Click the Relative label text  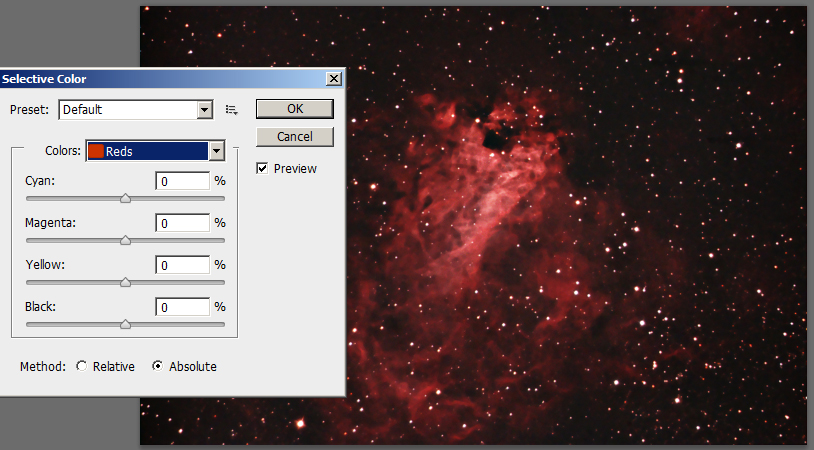click(x=114, y=366)
